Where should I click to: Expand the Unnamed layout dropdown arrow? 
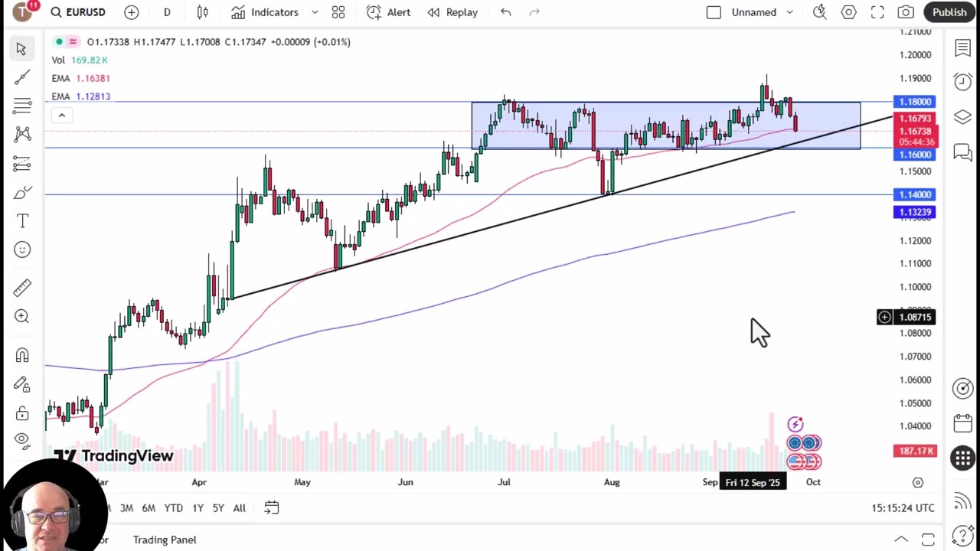click(x=789, y=12)
